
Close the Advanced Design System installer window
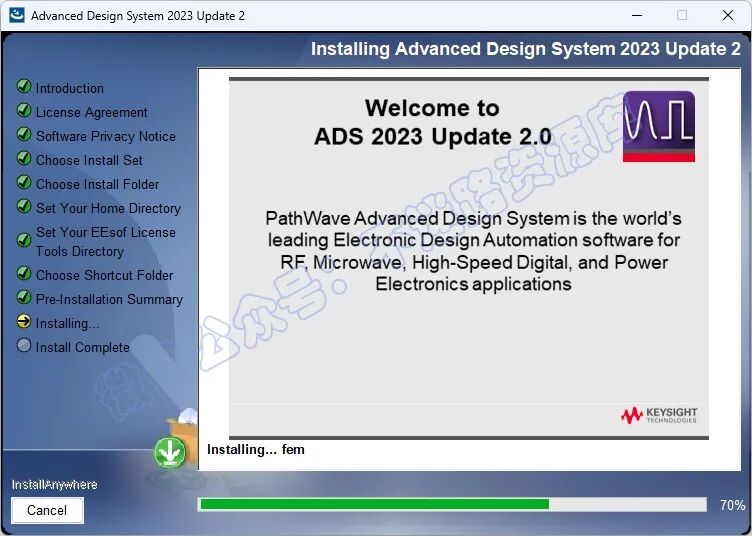tap(728, 15)
